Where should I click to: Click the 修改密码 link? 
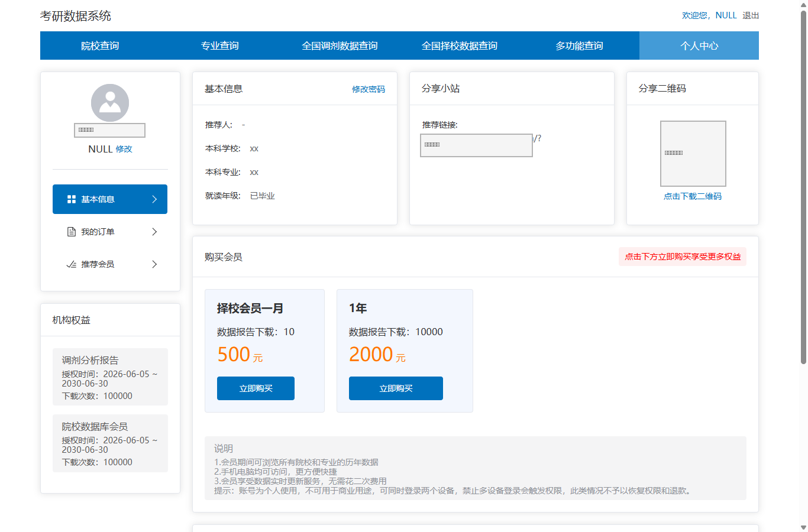[x=369, y=89]
